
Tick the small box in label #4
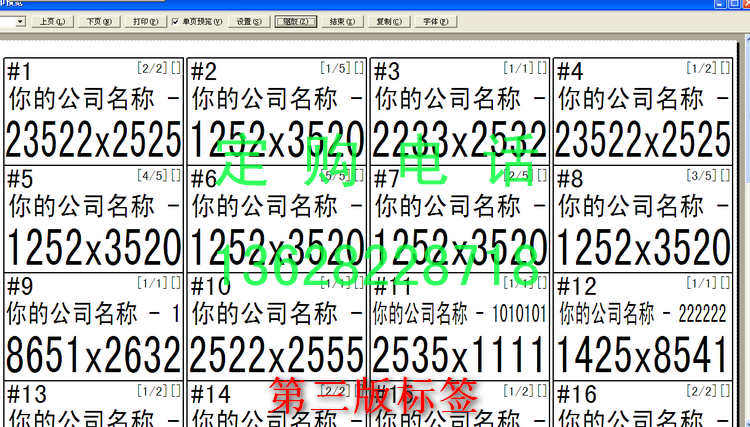pos(725,68)
